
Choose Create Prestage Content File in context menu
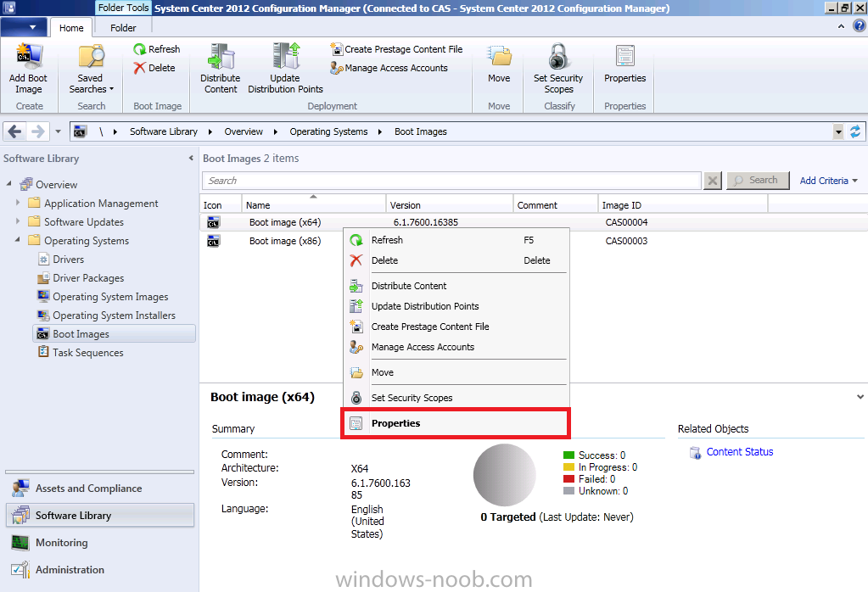click(456, 327)
